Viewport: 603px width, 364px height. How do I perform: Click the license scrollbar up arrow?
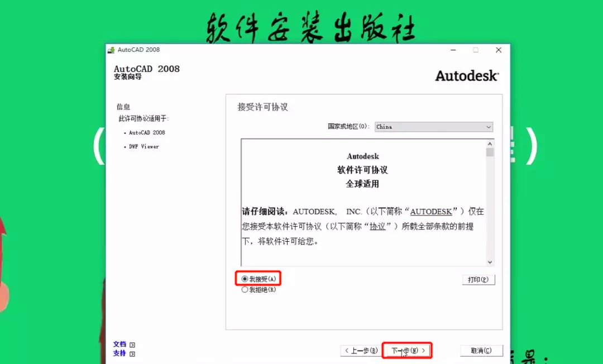click(490, 143)
